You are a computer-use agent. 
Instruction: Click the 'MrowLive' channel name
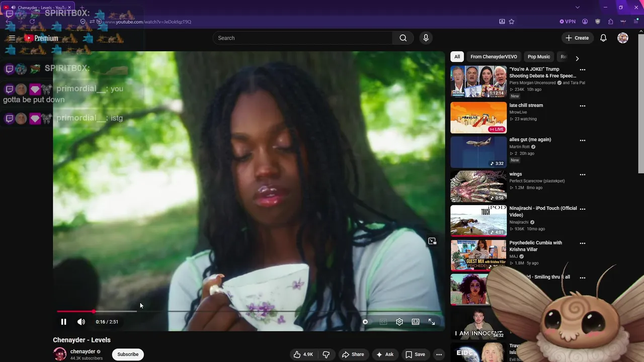[518, 112]
